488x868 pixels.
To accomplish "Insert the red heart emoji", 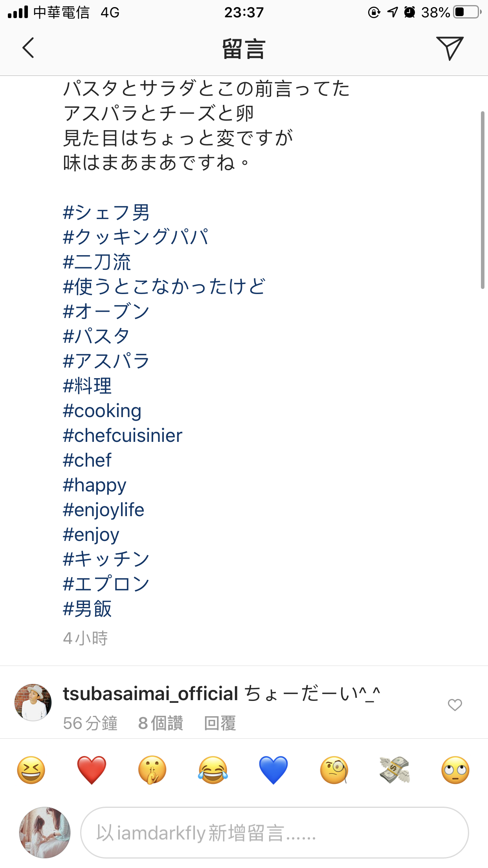I will click(x=92, y=770).
